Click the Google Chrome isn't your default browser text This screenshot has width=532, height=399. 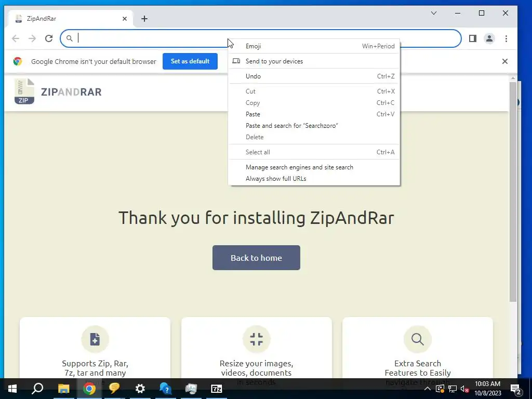pos(94,61)
